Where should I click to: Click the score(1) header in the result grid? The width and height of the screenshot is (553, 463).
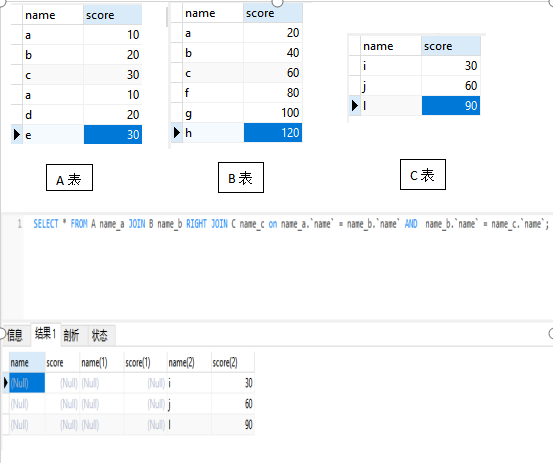coord(146,363)
